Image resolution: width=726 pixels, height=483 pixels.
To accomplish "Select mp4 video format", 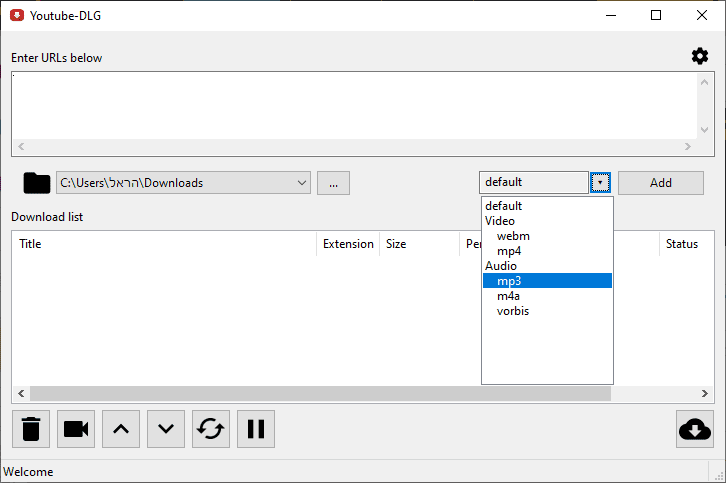I will (x=547, y=251).
